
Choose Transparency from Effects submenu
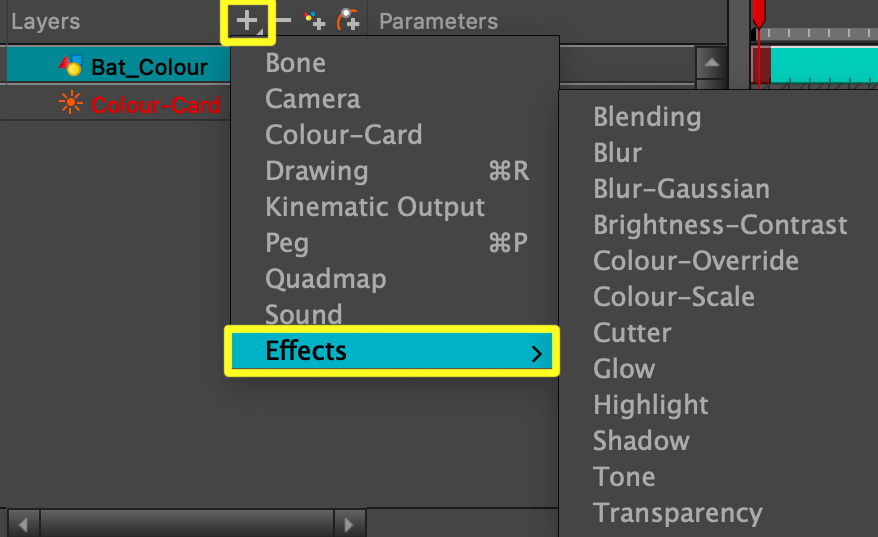point(677,513)
